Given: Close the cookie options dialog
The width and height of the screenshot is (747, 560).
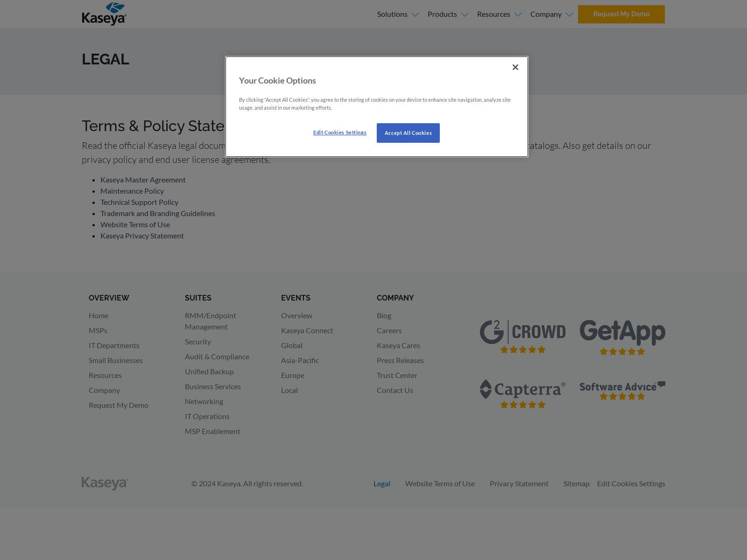Looking at the screenshot, I should pyautogui.click(x=515, y=67).
